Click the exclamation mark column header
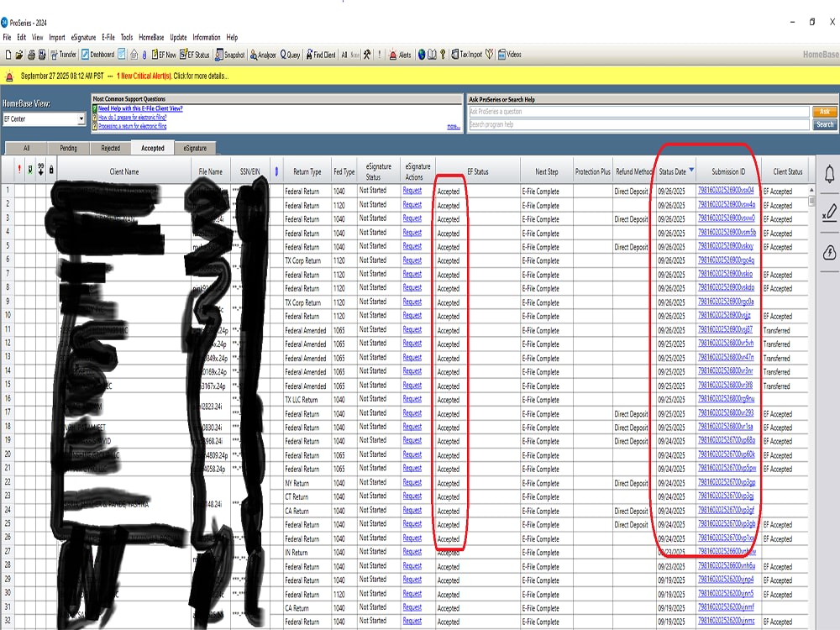 [20, 170]
